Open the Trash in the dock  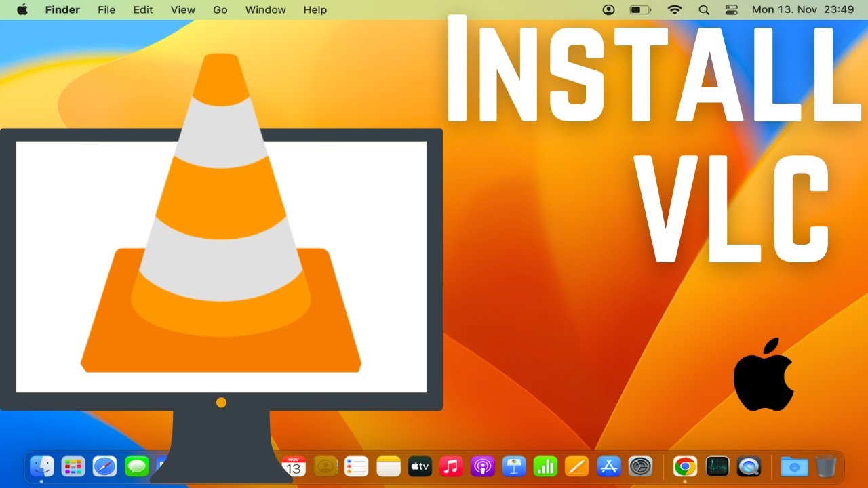pos(826,466)
